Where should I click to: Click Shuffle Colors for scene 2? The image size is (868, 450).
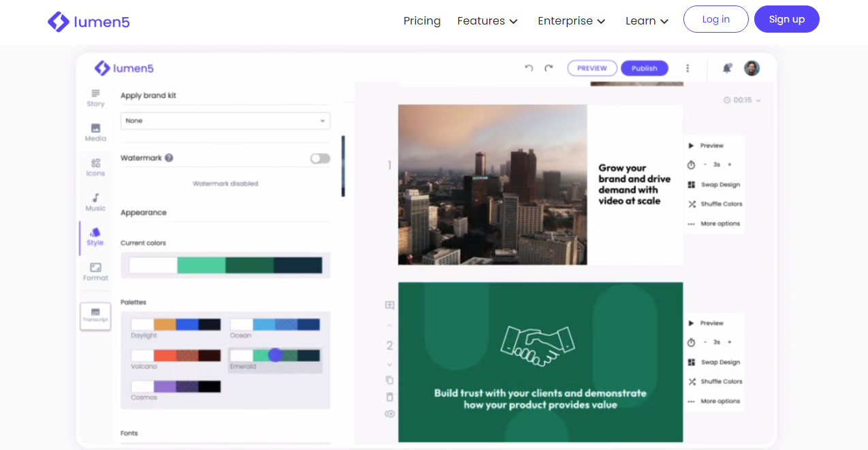[715, 382]
